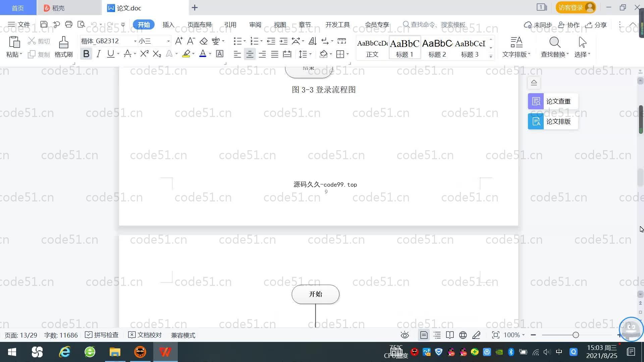Image resolution: width=644 pixels, height=362 pixels.
Task: Open the Text Layout tool
Action: click(516, 47)
